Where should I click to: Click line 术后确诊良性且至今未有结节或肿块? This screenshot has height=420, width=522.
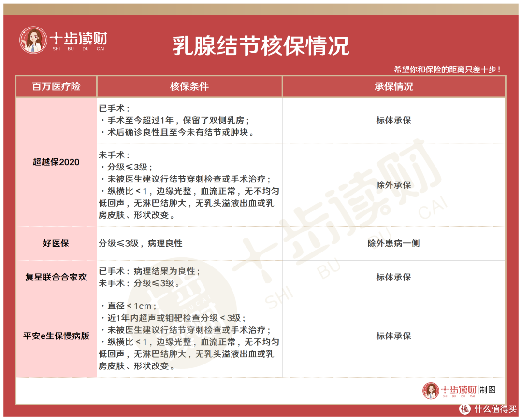[177, 132]
